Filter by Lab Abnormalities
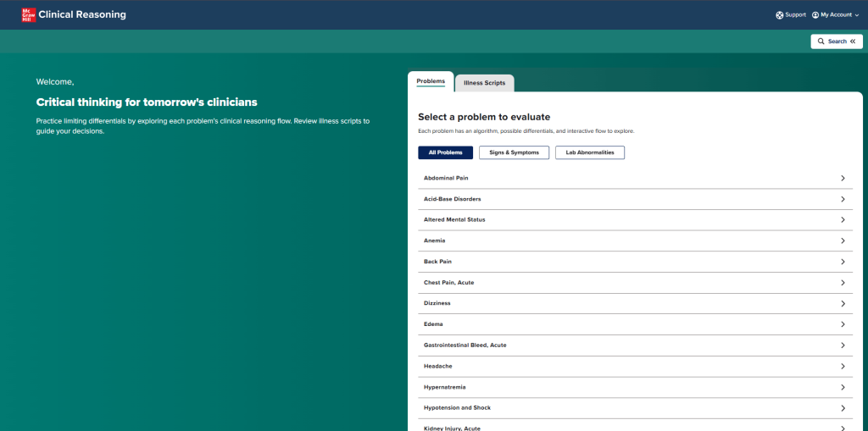This screenshot has height=431, width=868. 590,152
